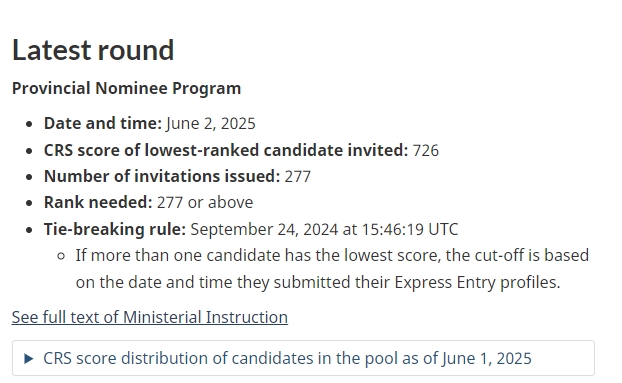
Task: Click the Express Entry profiles phrase
Action: coord(477,283)
